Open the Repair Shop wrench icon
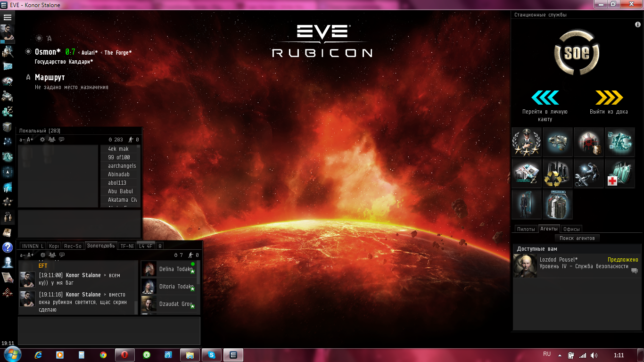The width and height of the screenshot is (644, 362). tap(589, 173)
